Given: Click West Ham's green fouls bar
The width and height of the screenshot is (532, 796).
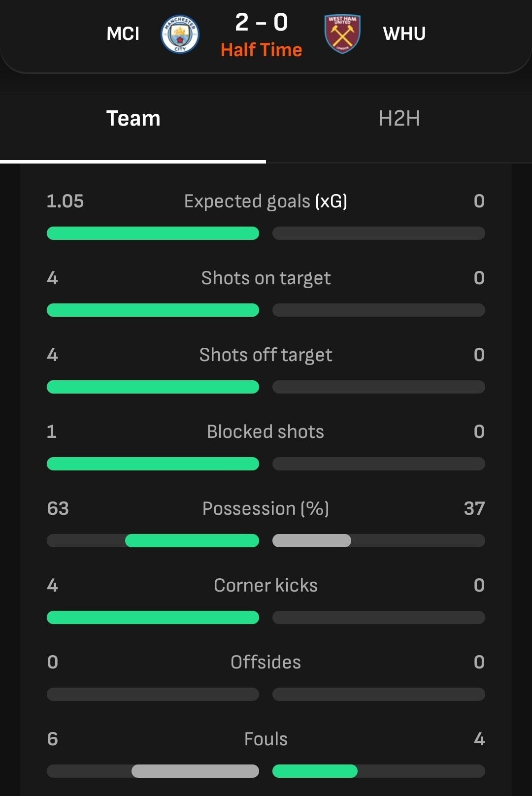Looking at the screenshot, I should 315,771.
